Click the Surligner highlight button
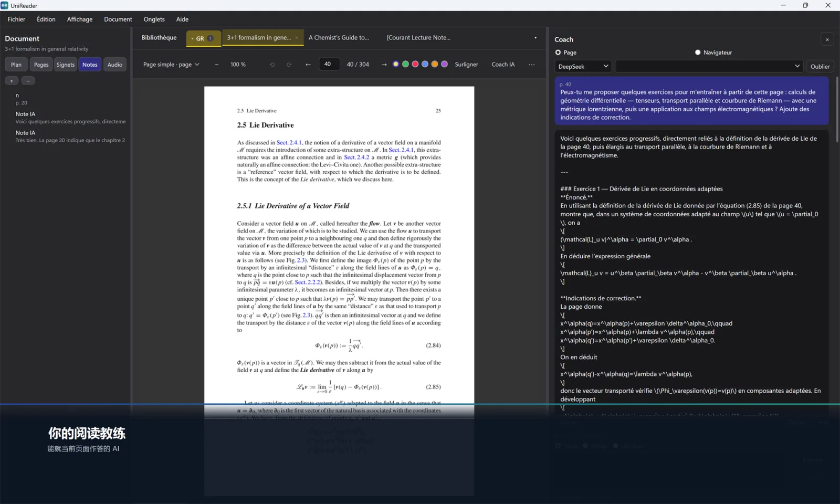Viewport: 840px width, 504px height. point(466,65)
